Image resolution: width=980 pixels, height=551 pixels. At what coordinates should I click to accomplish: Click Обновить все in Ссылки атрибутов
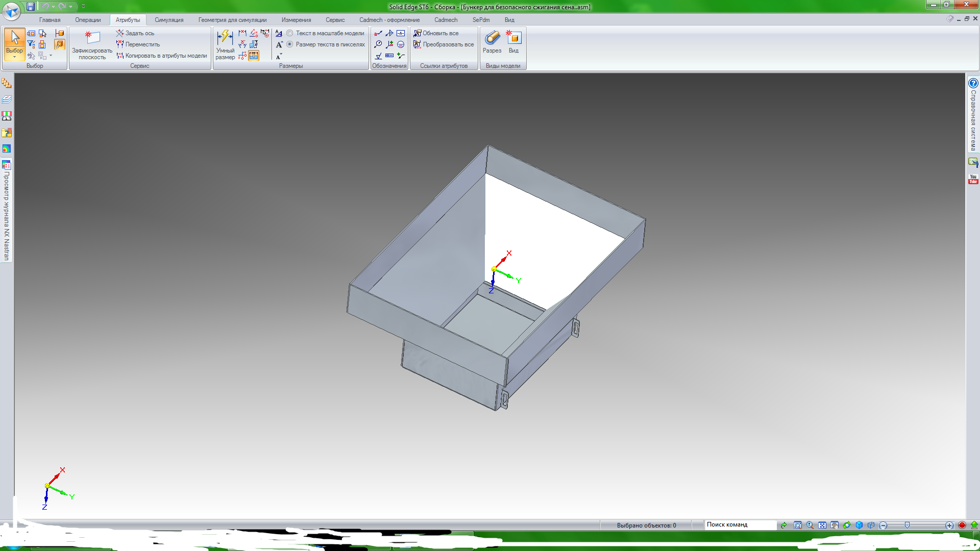436,33
